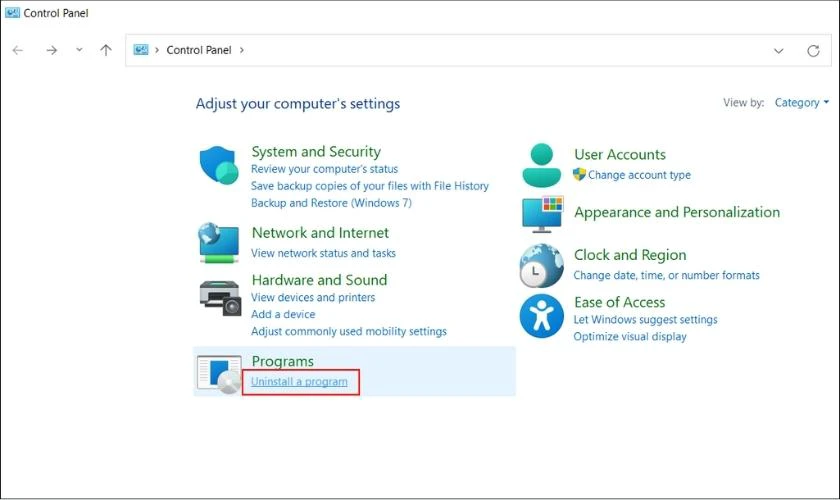The height and width of the screenshot is (500, 840).
Task: Click the Network and Internet globe icon
Action: (219, 243)
